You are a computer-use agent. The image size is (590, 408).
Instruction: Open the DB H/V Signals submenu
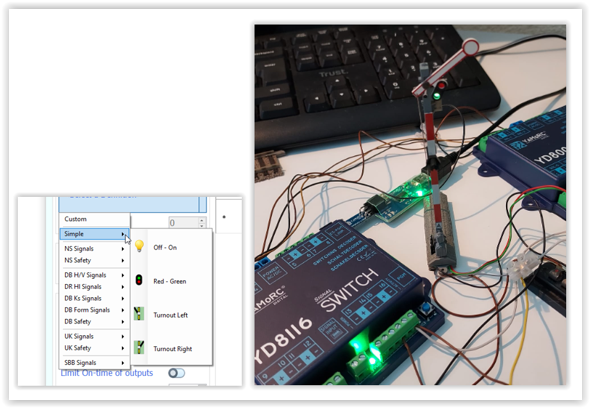coord(94,275)
